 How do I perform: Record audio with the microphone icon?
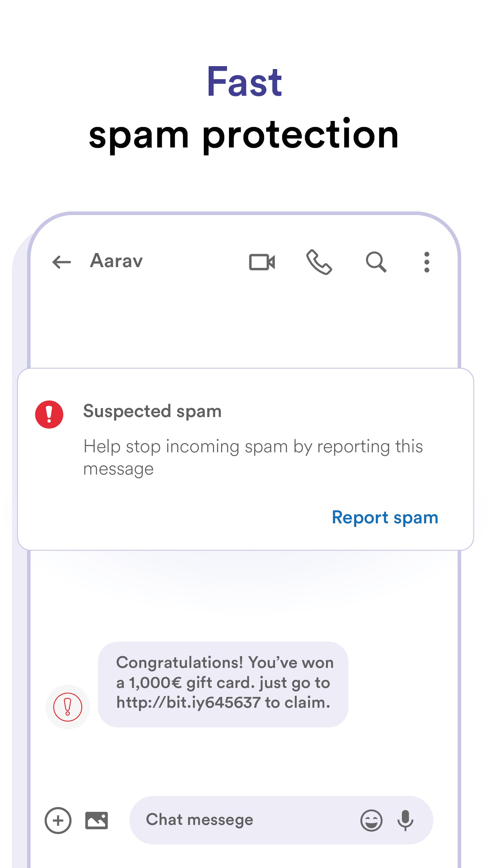[x=404, y=821]
